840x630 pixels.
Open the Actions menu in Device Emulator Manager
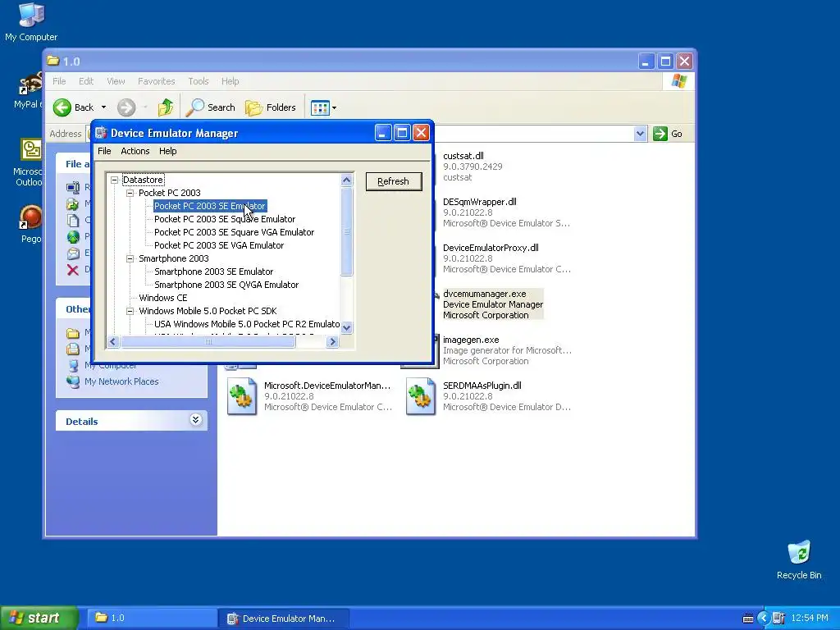(x=135, y=151)
